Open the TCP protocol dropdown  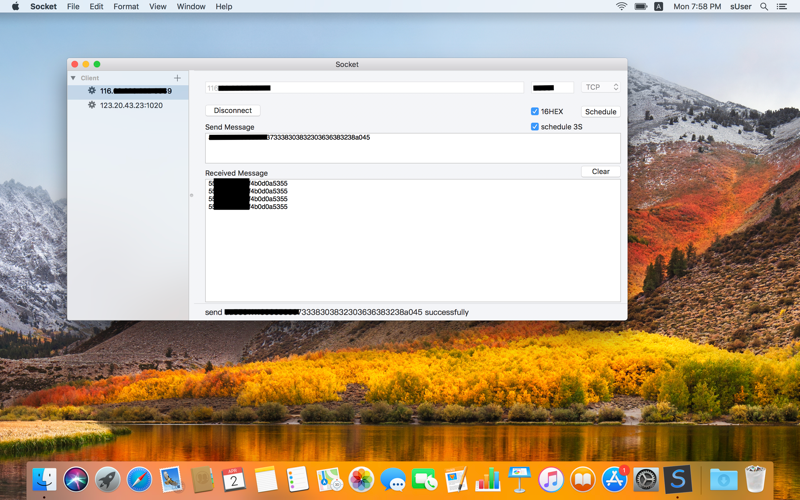(x=601, y=88)
